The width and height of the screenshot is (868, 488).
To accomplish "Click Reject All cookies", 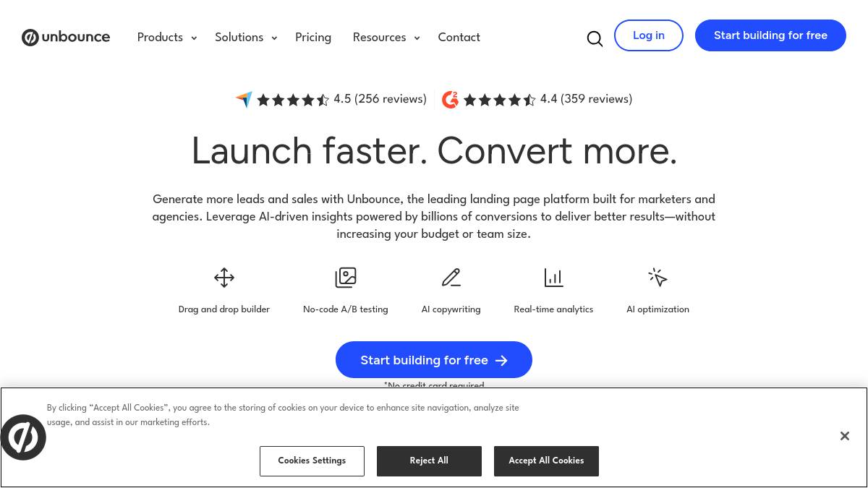I will 429,461.
